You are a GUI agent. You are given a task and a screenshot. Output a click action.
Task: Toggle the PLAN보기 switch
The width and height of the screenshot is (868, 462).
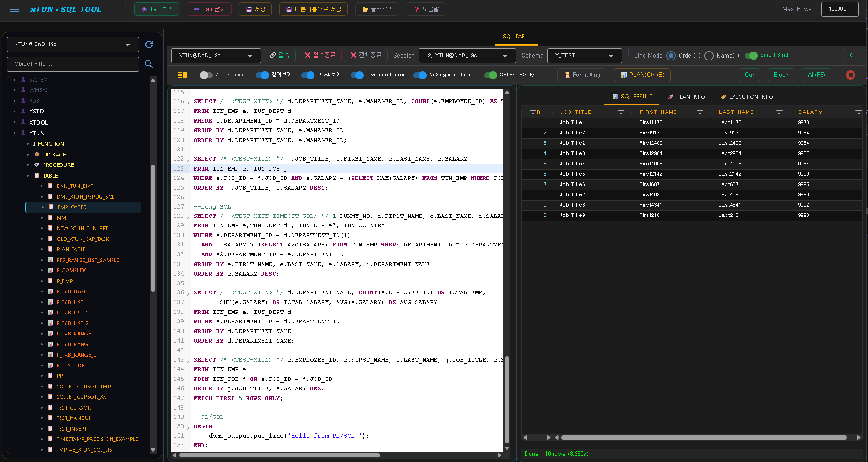click(x=308, y=75)
